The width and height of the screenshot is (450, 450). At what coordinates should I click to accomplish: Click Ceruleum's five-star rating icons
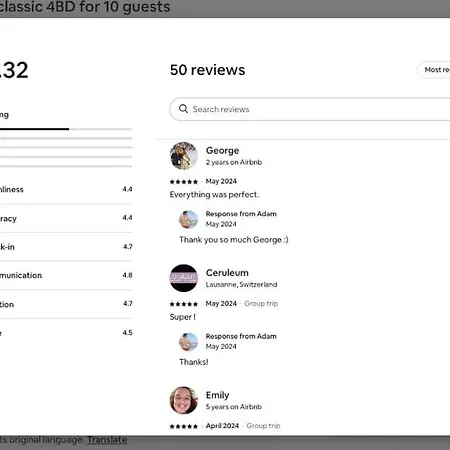(x=184, y=304)
